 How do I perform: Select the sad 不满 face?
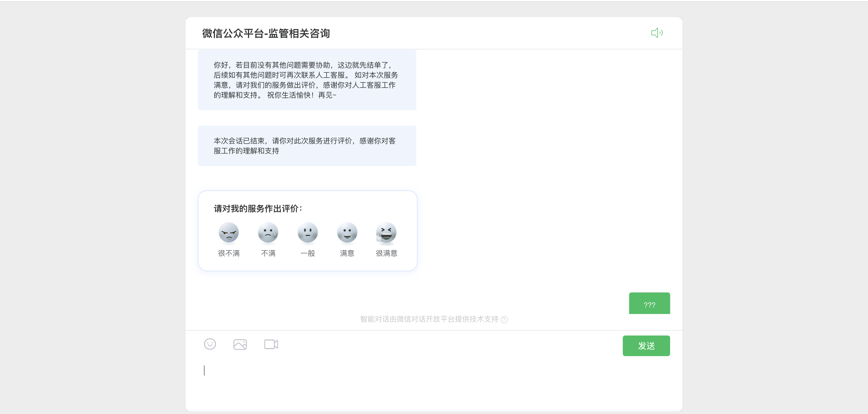tap(268, 232)
